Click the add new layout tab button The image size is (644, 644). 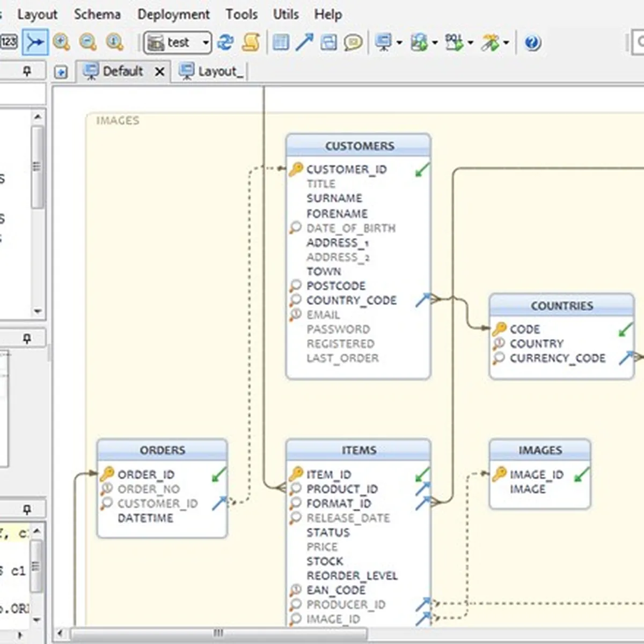[x=61, y=72]
